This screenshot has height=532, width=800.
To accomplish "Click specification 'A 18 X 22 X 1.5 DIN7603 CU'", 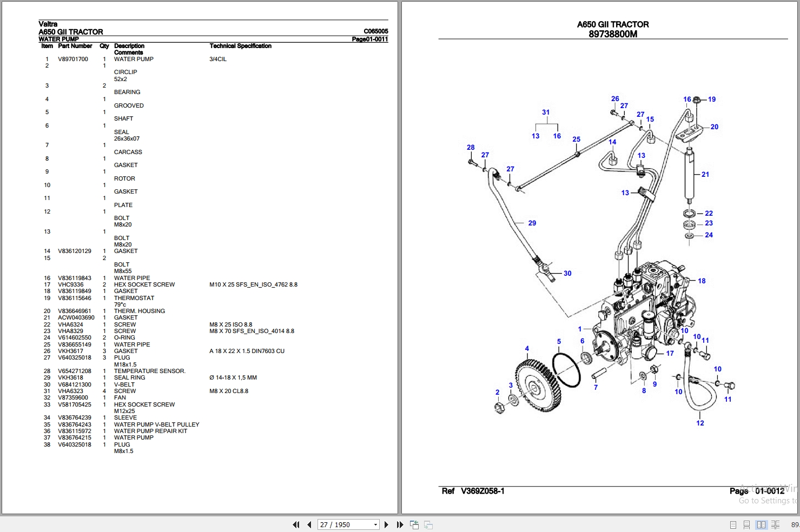I will pyautogui.click(x=247, y=351).
